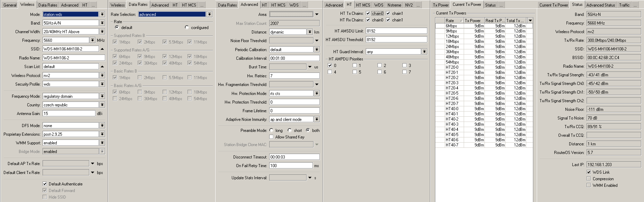Toggle chain1 for HT Rx Chains
The image size is (644, 202).
coord(388,20)
